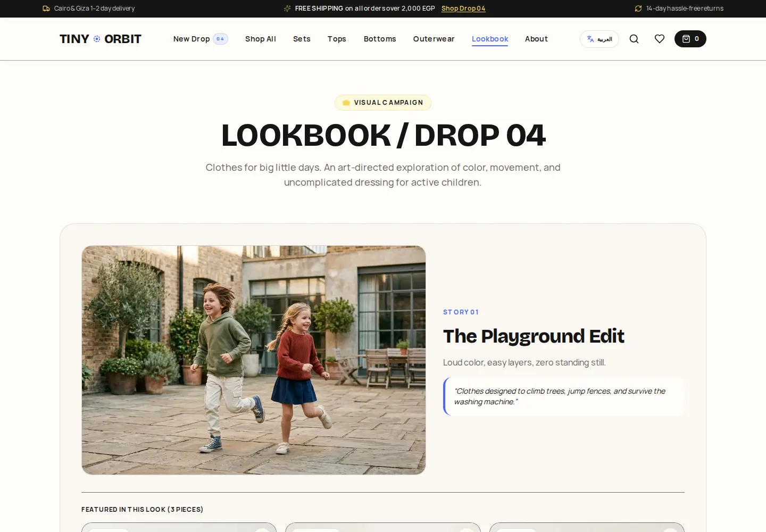Navigate to Tops category
This screenshot has height=532, width=766.
coord(337,39)
